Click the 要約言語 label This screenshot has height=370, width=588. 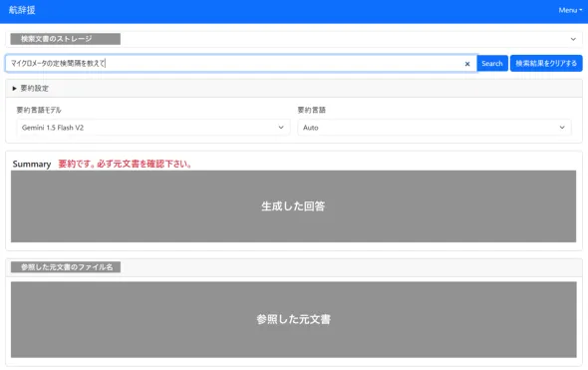(x=312, y=110)
